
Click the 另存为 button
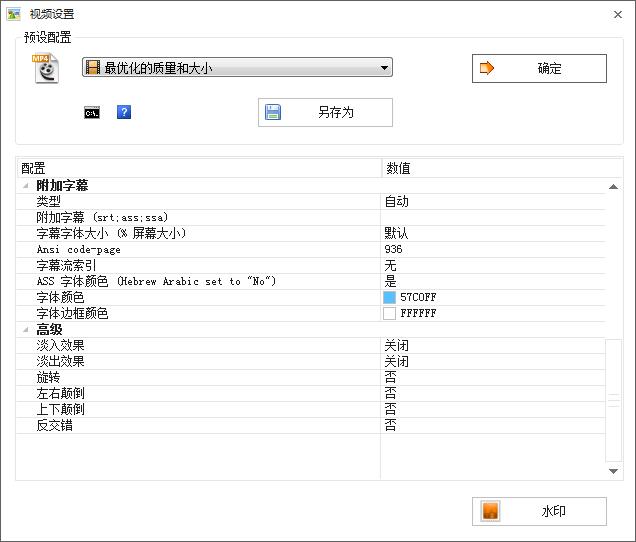pyautogui.click(x=325, y=112)
